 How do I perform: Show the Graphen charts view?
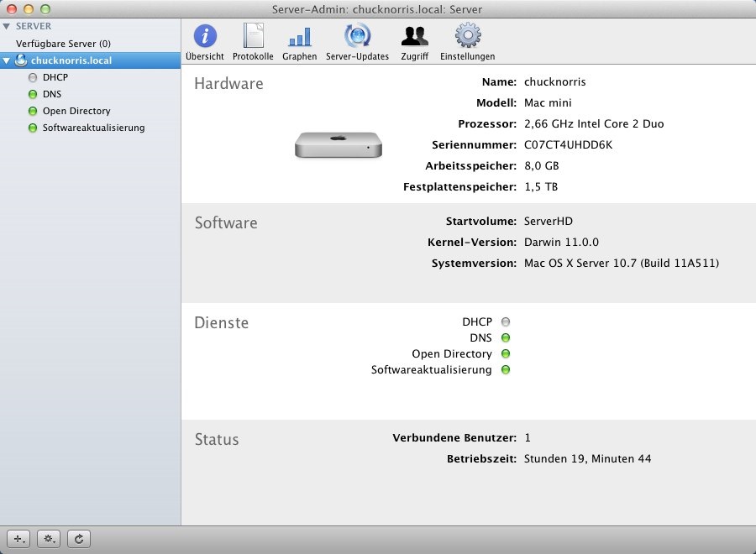click(299, 37)
